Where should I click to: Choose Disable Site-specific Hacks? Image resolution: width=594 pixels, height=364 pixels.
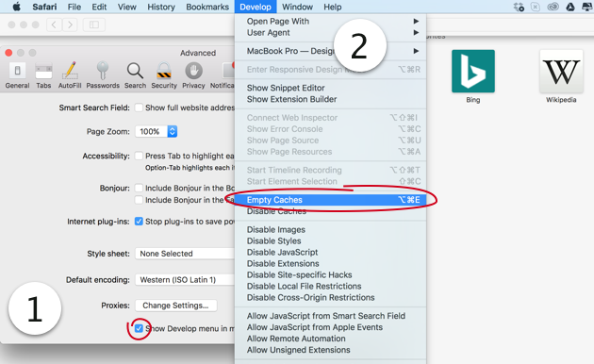point(330,275)
